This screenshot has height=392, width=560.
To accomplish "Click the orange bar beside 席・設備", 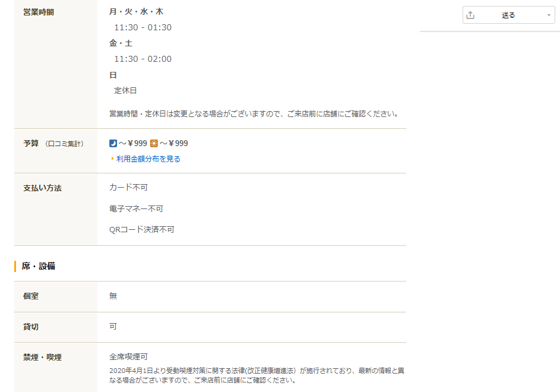I will click(x=15, y=266).
